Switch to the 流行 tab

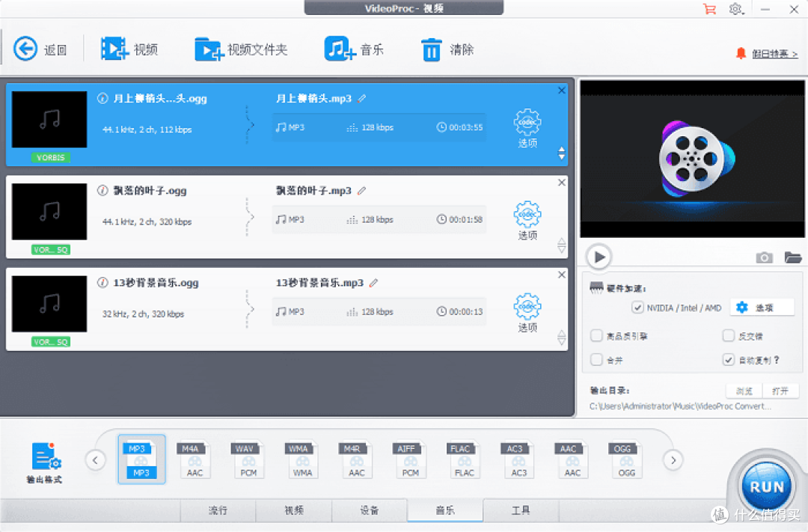(x=218, y=510)
